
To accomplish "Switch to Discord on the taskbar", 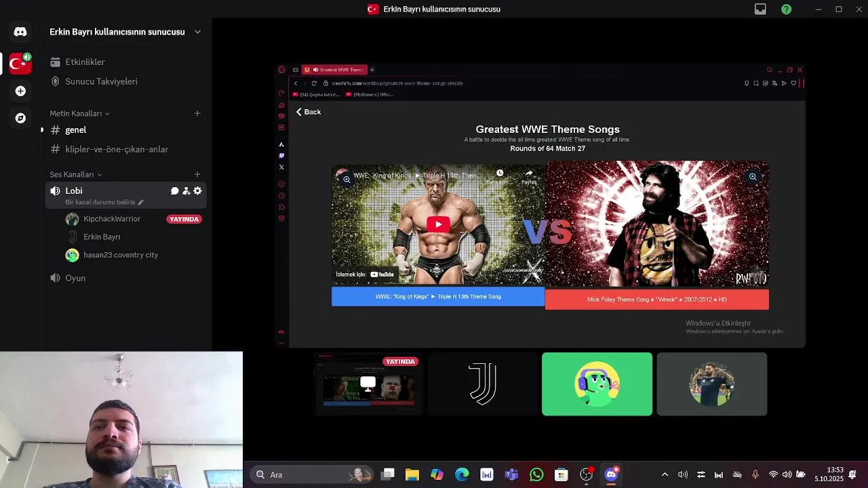I will pos(612,474).
